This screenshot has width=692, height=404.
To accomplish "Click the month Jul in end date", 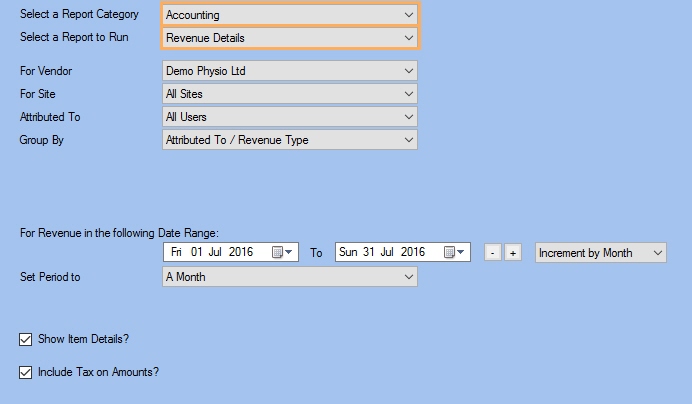I will [x=387, y=252].
